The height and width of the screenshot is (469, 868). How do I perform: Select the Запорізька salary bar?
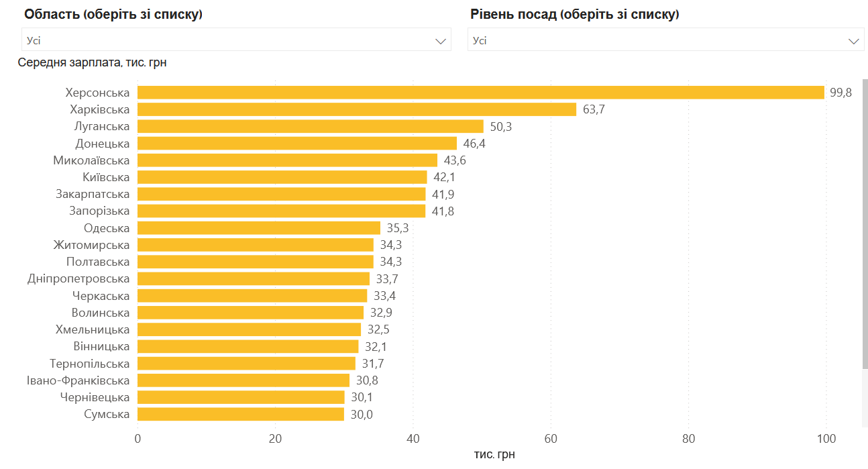click(281, 211)
